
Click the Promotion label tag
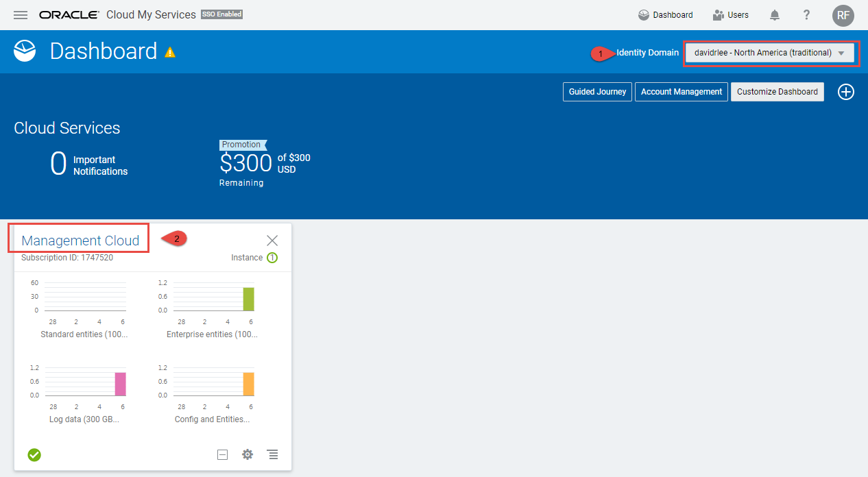pos(243,145)
